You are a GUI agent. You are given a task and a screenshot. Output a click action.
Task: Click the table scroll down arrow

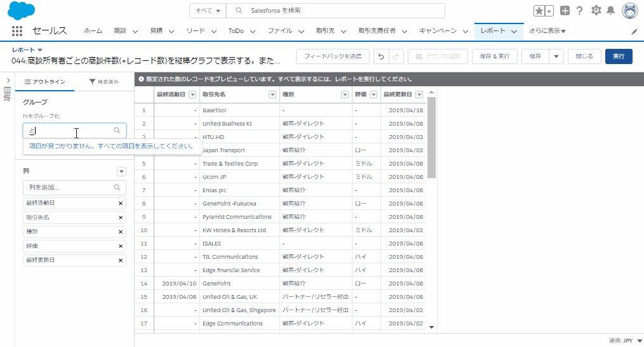tap(431, 327)
